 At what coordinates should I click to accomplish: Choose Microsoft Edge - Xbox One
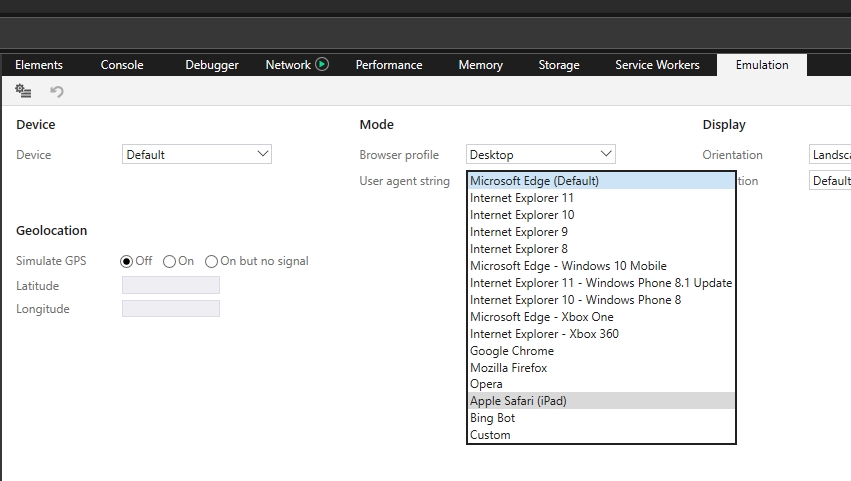pos(601,317)
